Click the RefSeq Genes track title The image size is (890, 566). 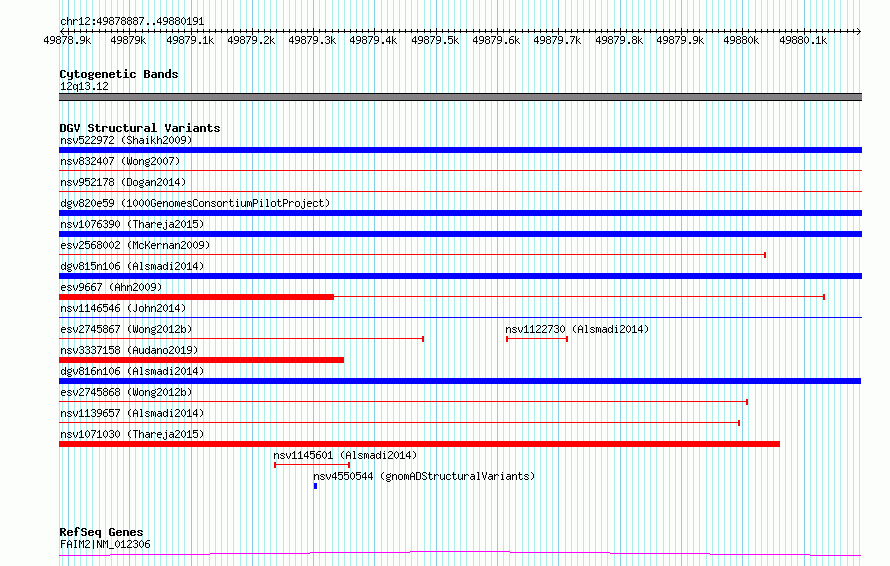[101, 532]
